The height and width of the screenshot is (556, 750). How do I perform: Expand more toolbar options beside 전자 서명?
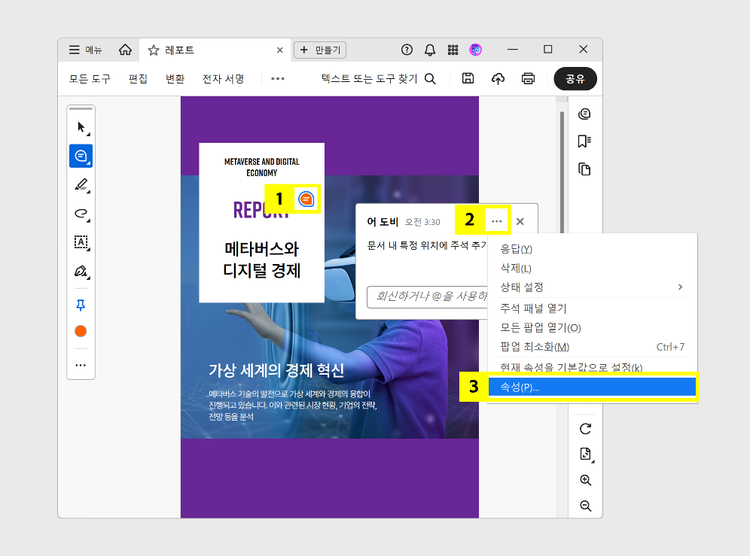[278, 79]
